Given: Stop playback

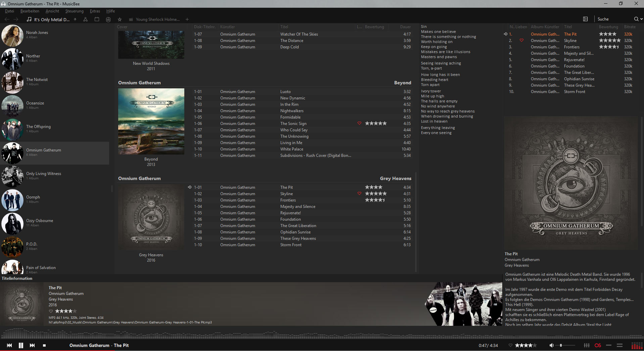Looking at the screenshot, I should point(44,345).
